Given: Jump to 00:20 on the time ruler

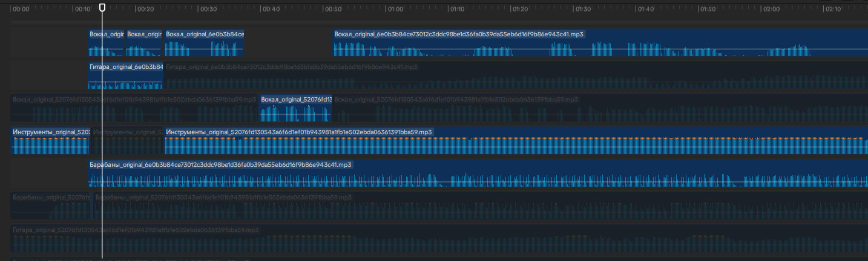Looking at the screenshot, I should click(145, 10).
